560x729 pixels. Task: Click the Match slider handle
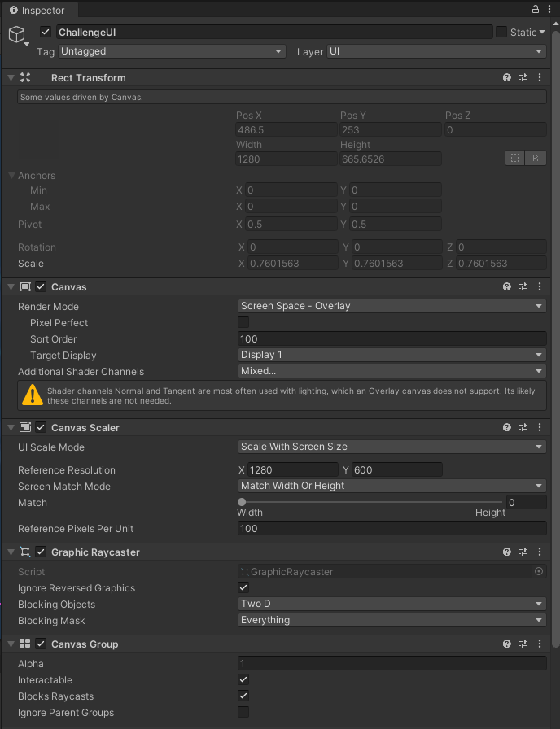pyautogui.click(x=242, y=502)
